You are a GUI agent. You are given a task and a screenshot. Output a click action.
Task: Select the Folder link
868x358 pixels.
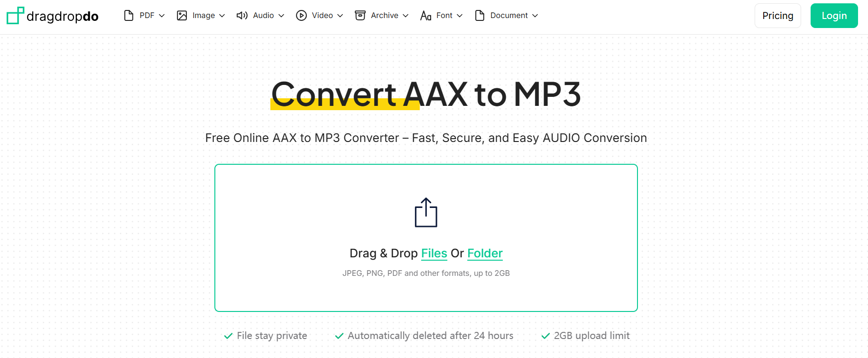484,253
